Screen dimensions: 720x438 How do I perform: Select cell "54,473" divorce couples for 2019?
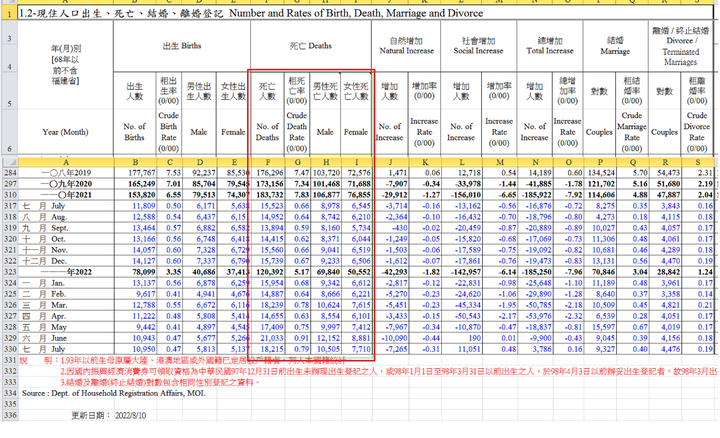664,173
